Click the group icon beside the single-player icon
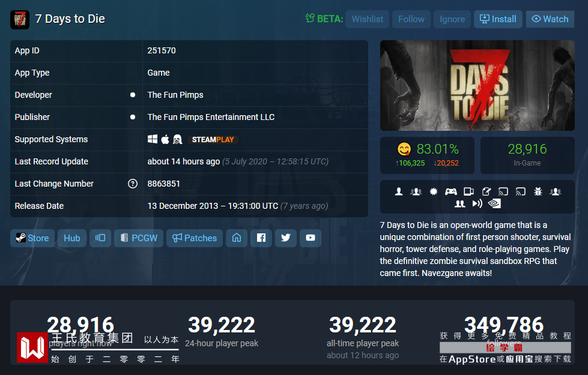This screenshot has height=375, width=588. [x=416, y=192]
